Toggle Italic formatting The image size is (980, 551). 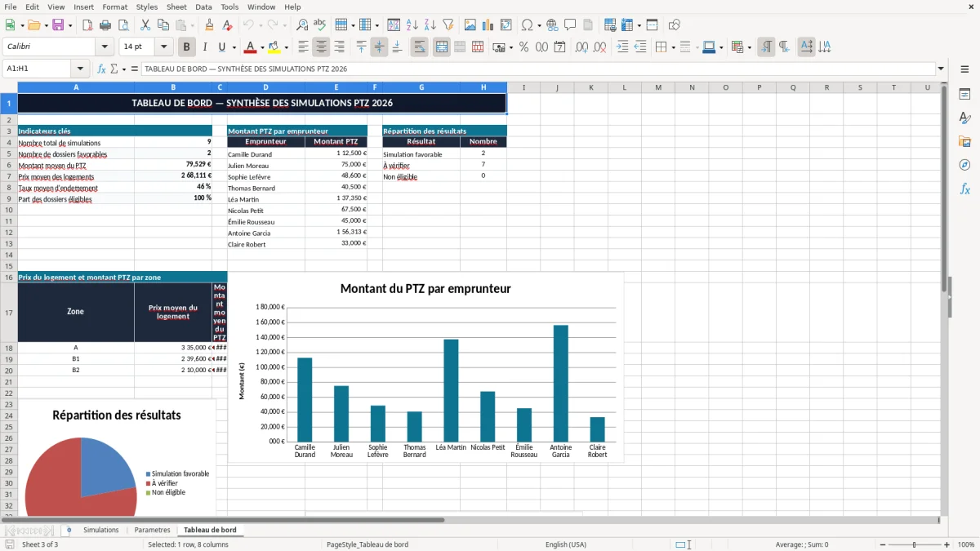pos(205,47)
